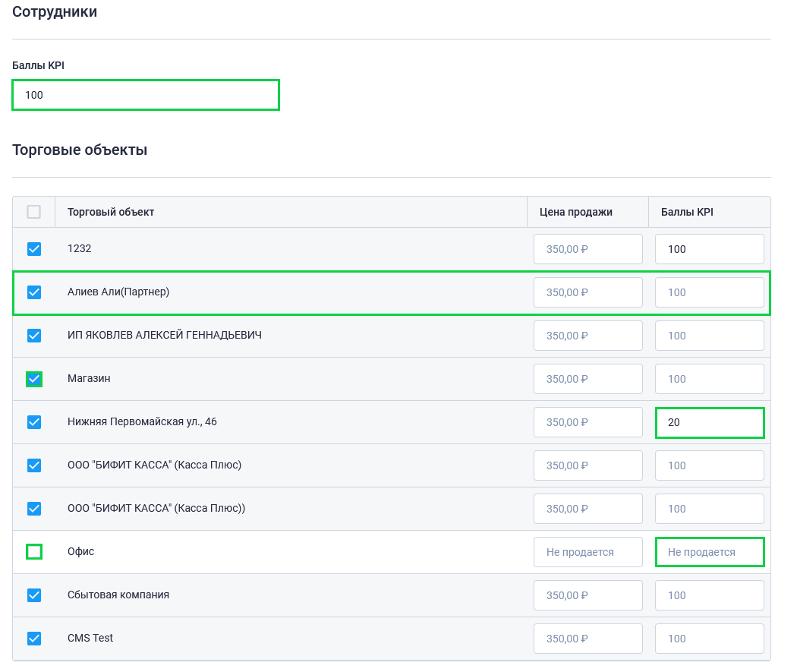
Task: Uncheck the Алиев Али(Партнер) checkbox
Action: coord(34,292)
